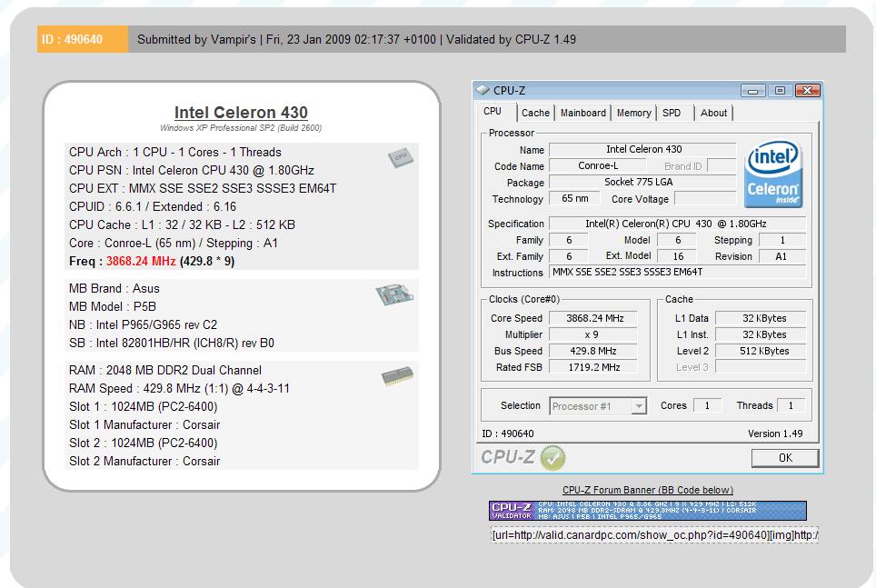Click the L1 Inst. 32 KBytes field

[761, 334]
